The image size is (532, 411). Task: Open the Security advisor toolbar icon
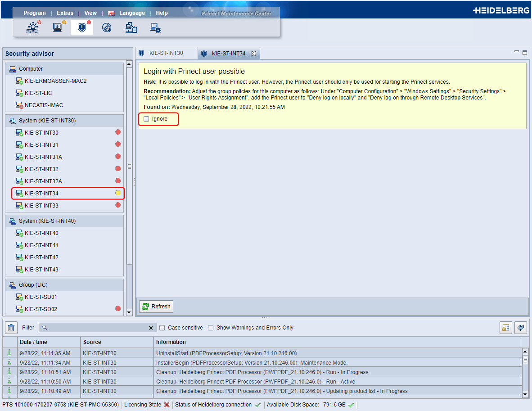coord(81,27)
